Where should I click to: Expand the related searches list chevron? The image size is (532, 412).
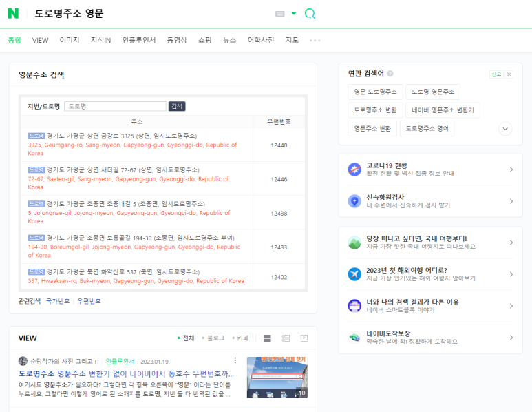pyautogui.click(x=505, y=129)
